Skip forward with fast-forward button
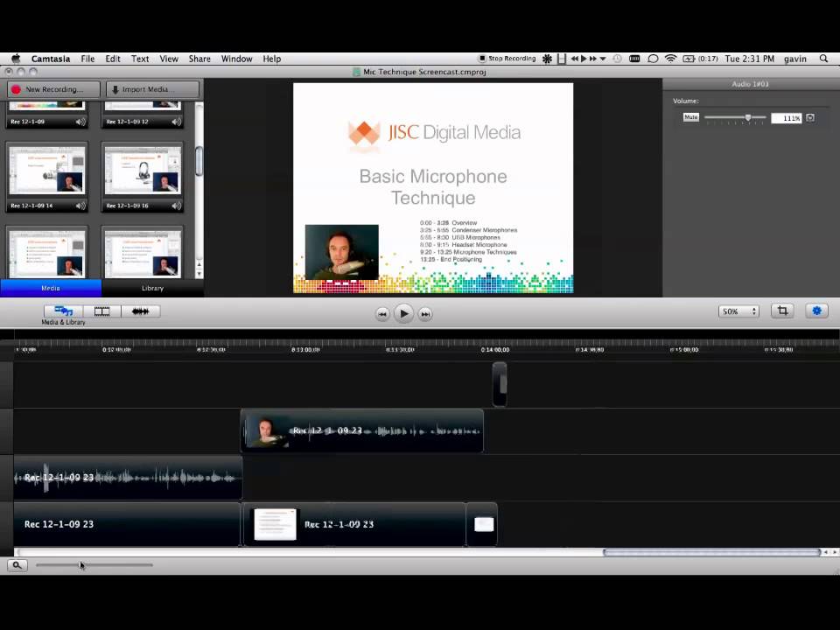The image size is (840, 630). [425, 314]
